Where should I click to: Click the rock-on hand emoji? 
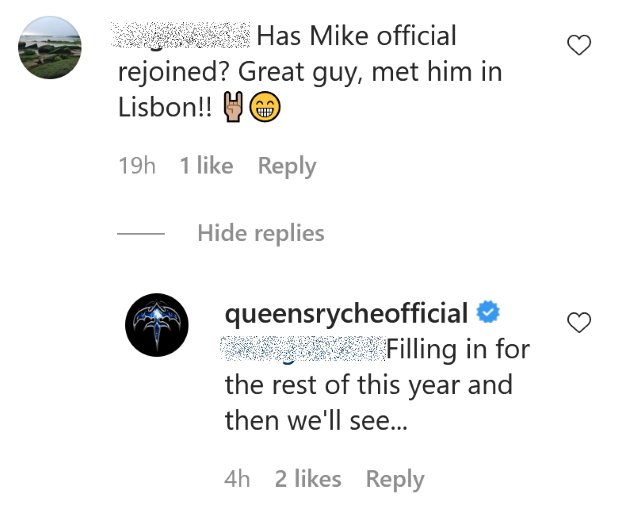coord(233,107)
